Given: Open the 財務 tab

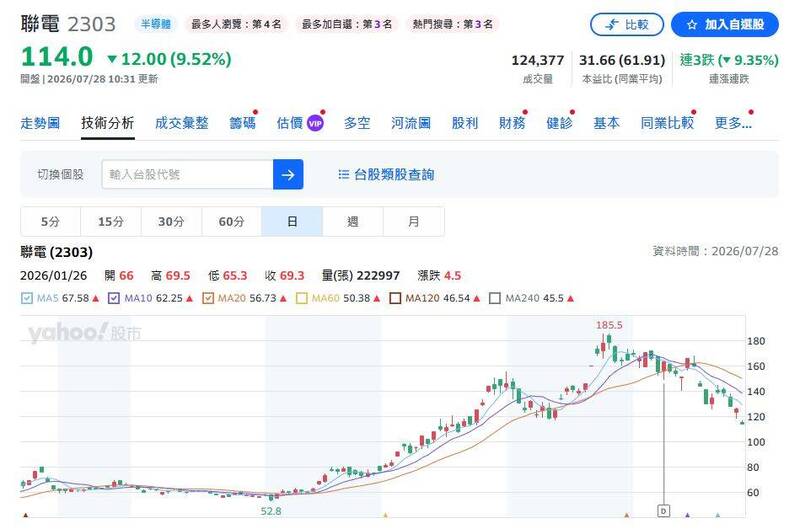Looking at the screenshot, I should click(x=512, y=123).
